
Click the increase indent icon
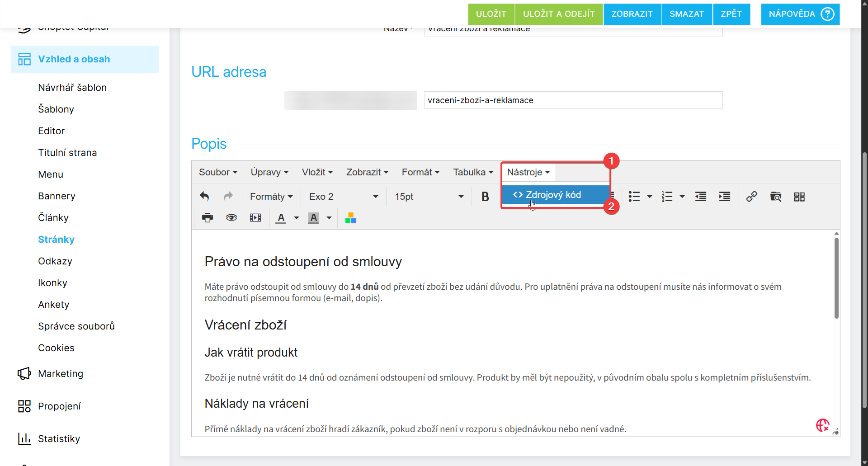725,197
